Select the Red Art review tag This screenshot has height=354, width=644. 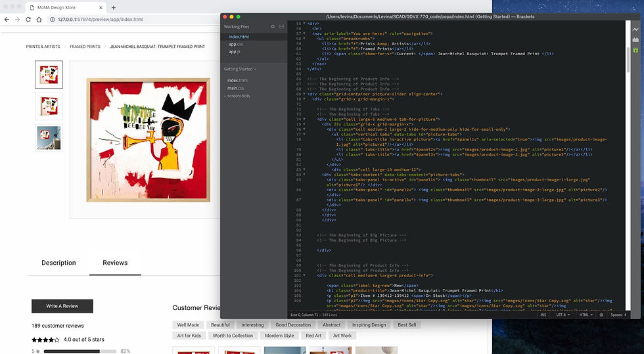(x=314, y=336)
